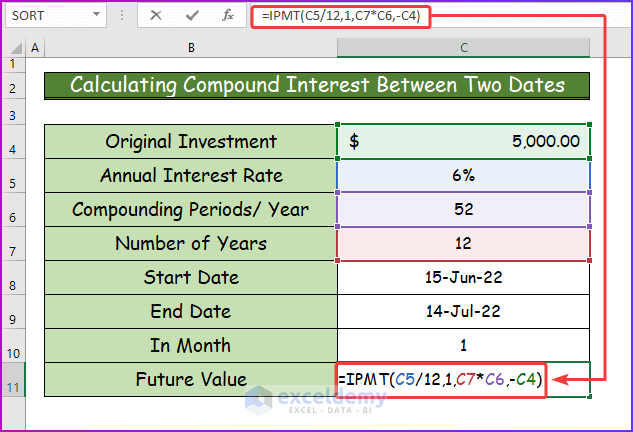633x432 pixels.
Task: Click the cell showing 15-Jun-22
Action: (463, 277)
